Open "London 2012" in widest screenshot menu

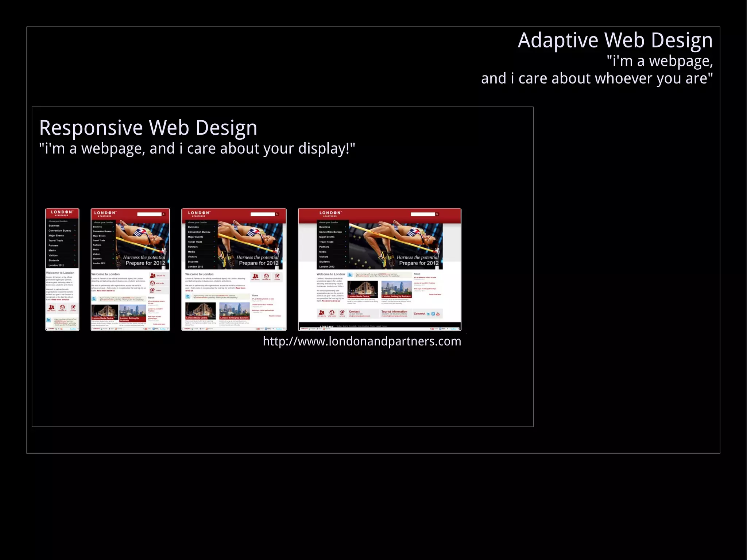coord(326,267)
